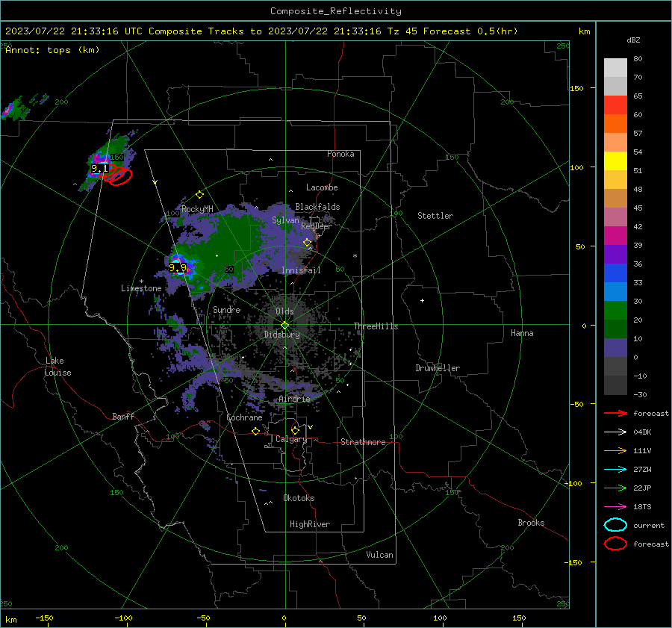Click the Banff label

tap(123, 416)
